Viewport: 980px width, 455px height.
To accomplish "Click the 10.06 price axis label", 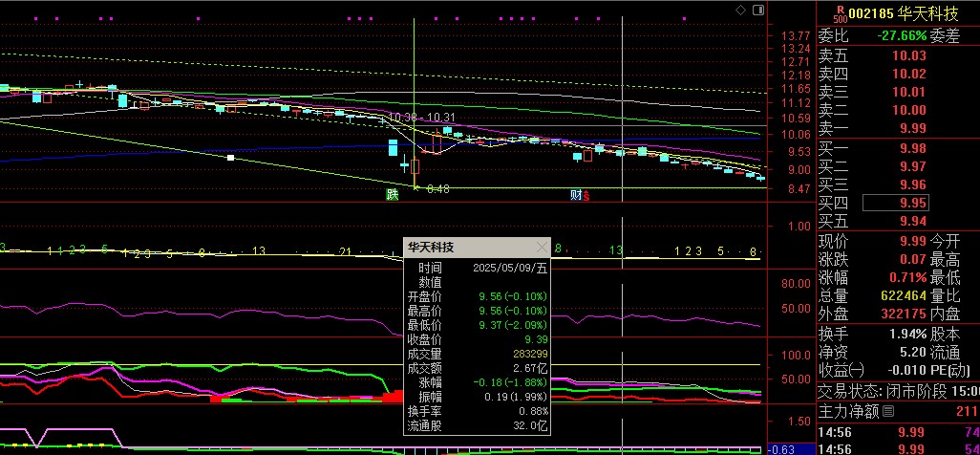I will click(x=796, y=134).
